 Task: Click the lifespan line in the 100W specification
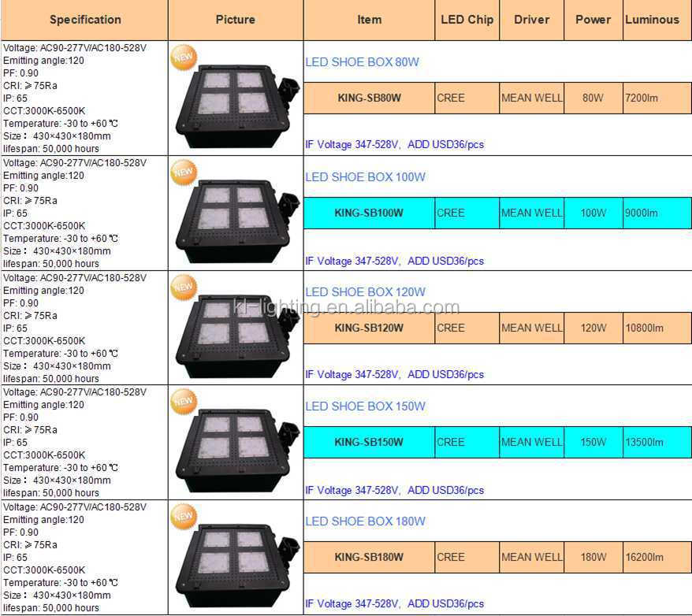point(50,264)
